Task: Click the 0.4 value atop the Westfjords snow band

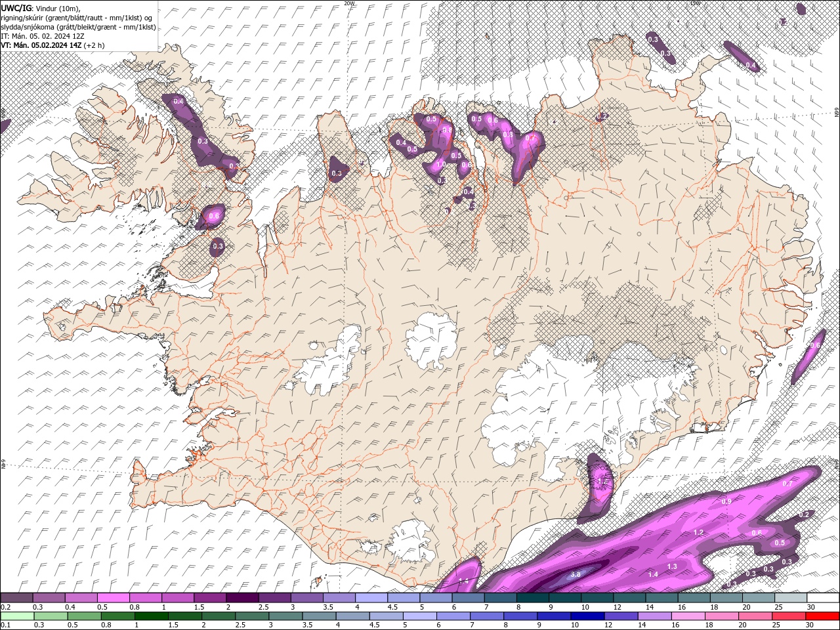Action: tap(178, 101)
